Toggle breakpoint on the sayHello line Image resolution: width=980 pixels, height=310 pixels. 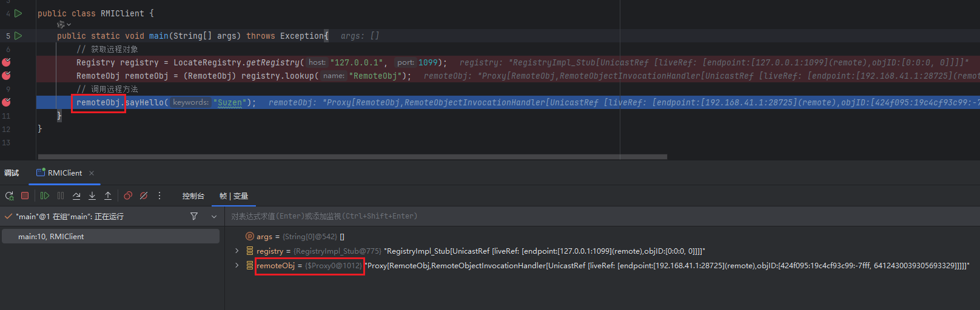pos(7,102)
